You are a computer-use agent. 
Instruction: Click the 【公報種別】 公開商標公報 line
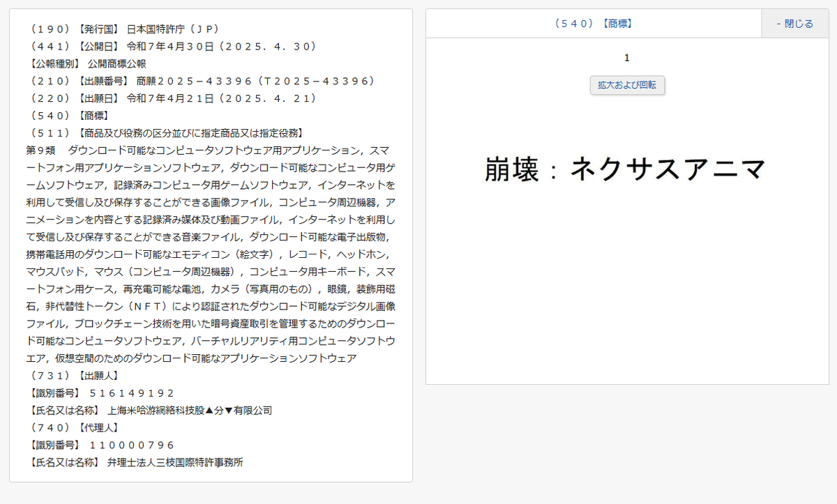(86, 63)
